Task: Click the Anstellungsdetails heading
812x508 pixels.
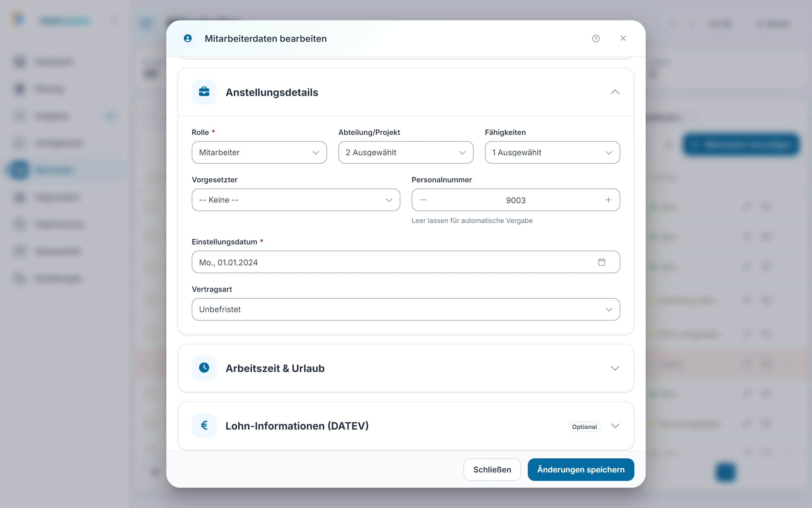Action: click(272, 92)
